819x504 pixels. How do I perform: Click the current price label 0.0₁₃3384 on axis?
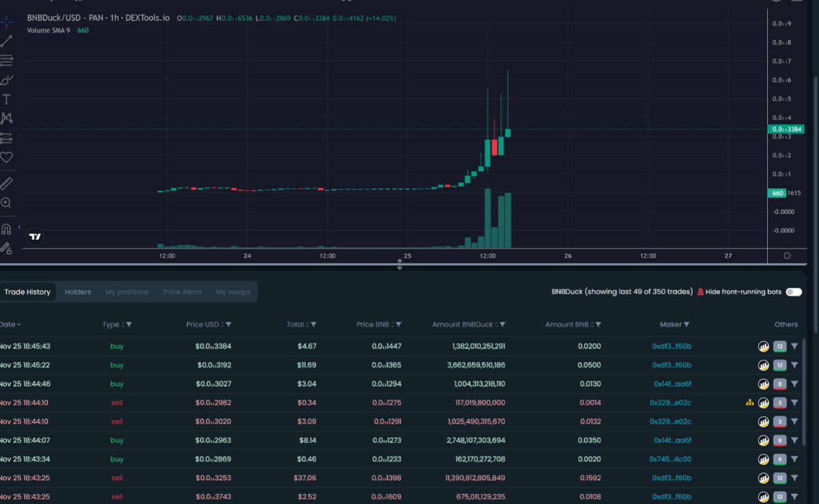pyautogui.click(x=788, y=129)
